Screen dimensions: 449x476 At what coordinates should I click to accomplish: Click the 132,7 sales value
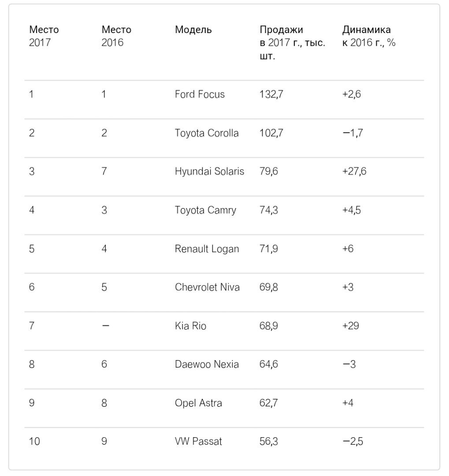click(x=271, y=94)
